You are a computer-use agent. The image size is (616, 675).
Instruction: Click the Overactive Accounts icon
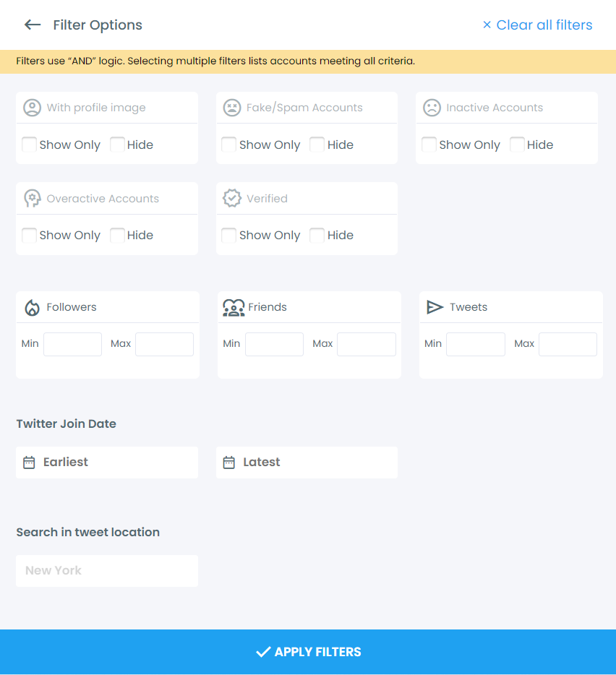click(32, 197)
